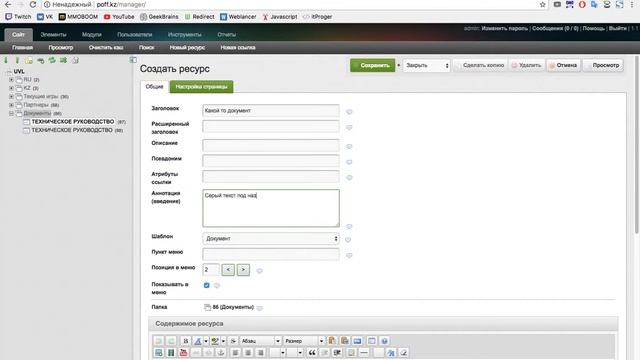Click the paste clipboard icon in editor

coord(332,341)
